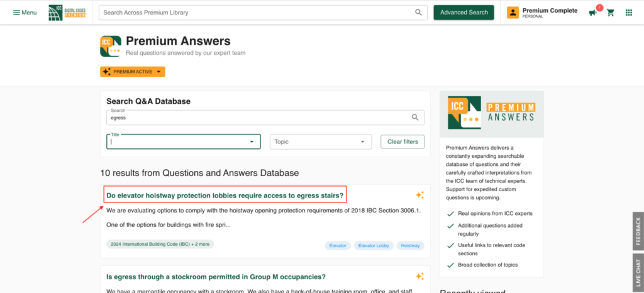Open the hamburger Menu
644x293 pixels.
tap(25, 13)
